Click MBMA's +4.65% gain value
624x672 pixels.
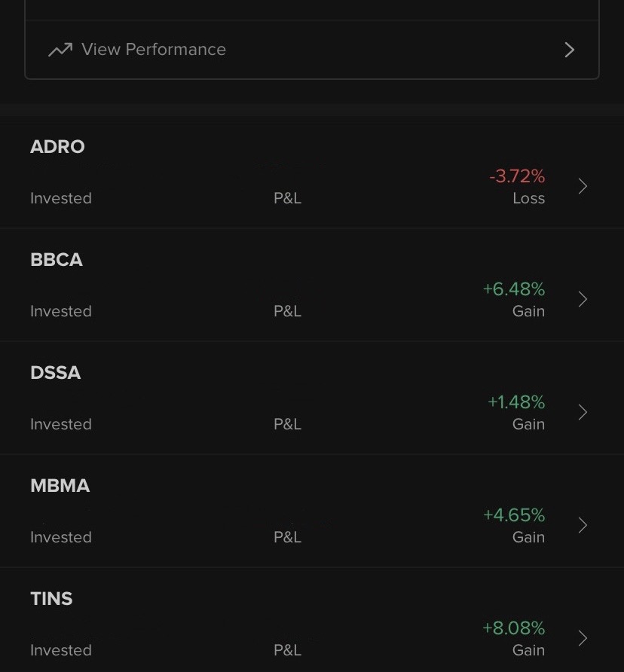(x=514, y=515)
